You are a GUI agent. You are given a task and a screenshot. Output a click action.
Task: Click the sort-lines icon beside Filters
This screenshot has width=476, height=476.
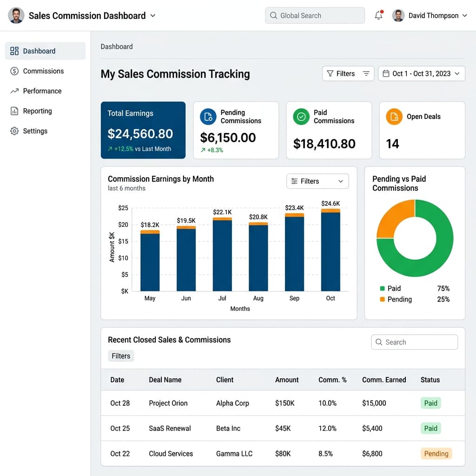pyautogui.click(x=366, y=73)
